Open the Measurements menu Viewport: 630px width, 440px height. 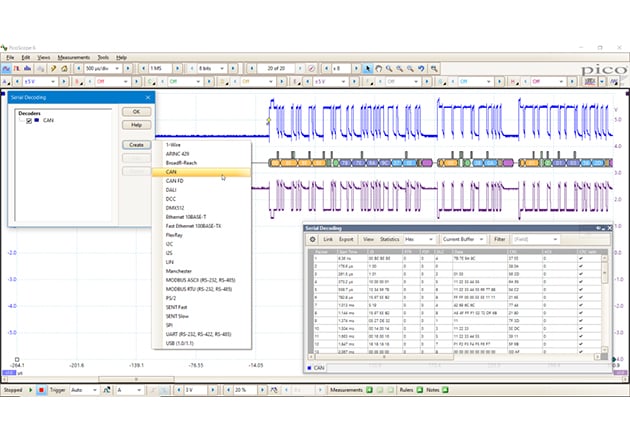coord(74,57)
